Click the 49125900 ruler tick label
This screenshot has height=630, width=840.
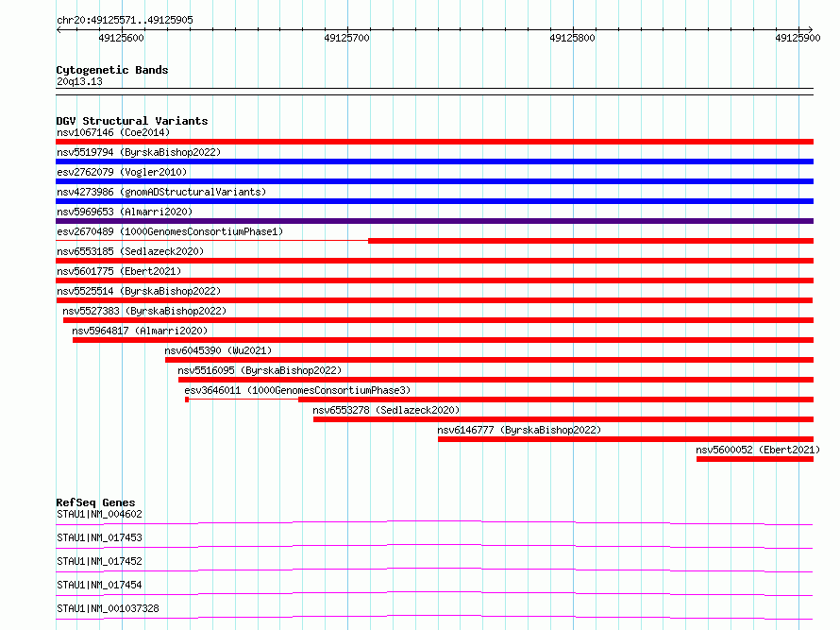point(798,38)
